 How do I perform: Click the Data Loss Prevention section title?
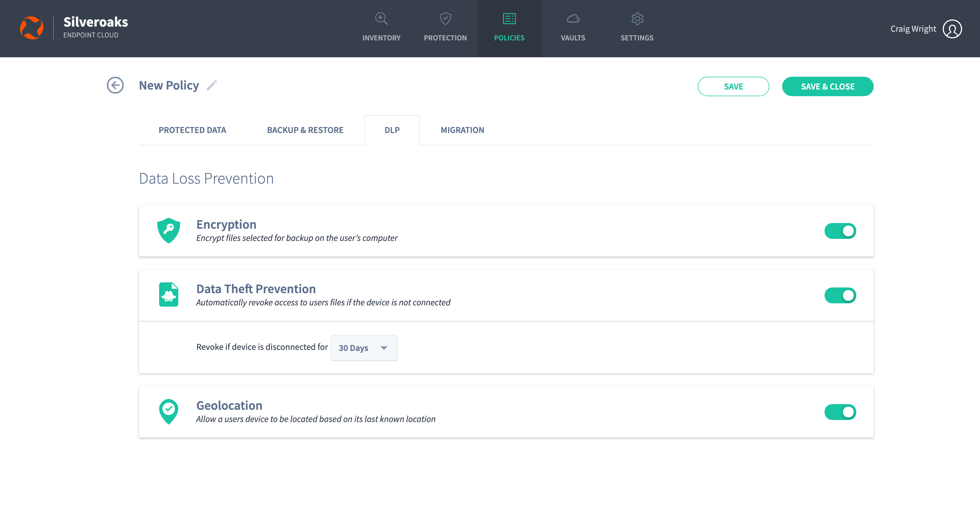206,179
